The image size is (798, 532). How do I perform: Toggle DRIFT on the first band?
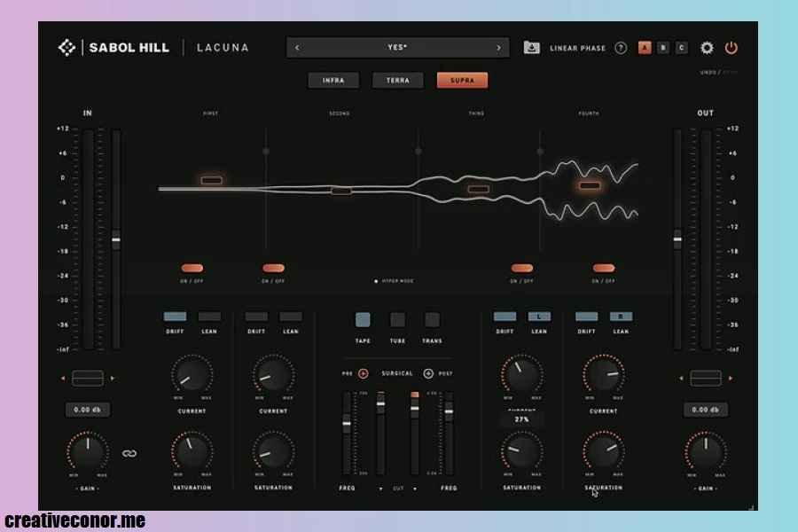click(175, 317)
